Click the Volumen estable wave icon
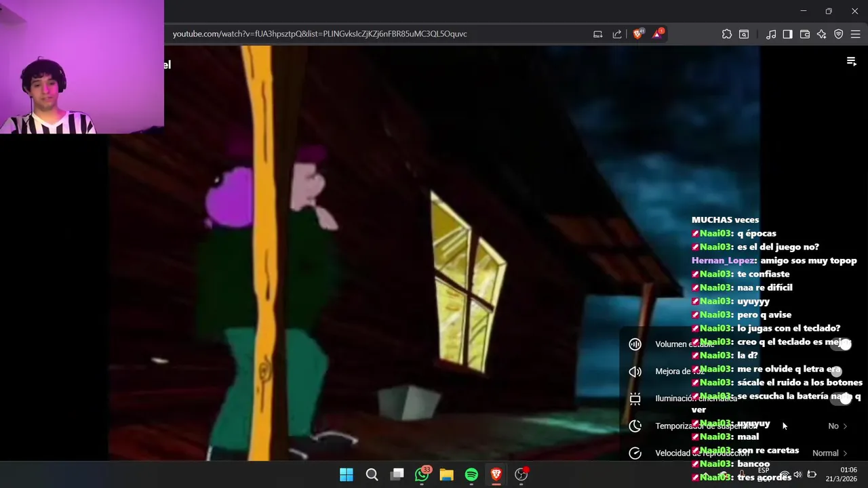 point(635,344)
